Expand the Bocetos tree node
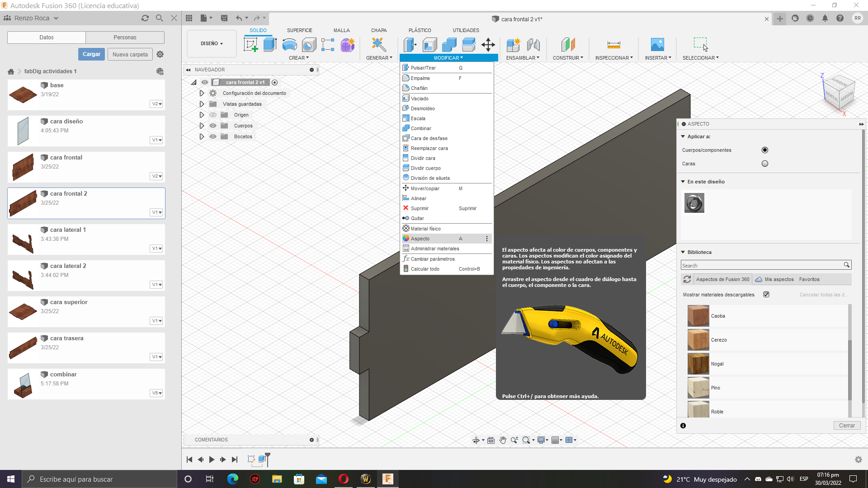The height and width of the screenshot is (488, 868). click(202, 136)
